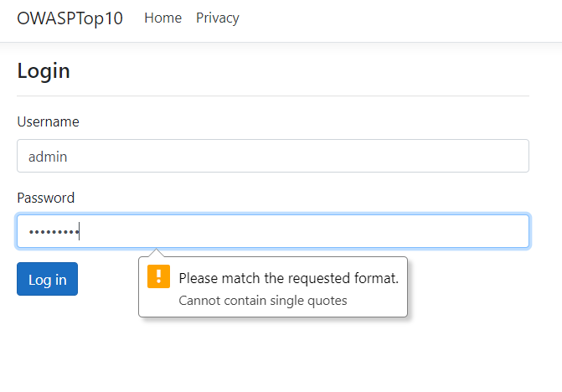Focus the Password input field
Viewport: 562px width, 392px height.
tap(273, 231)
